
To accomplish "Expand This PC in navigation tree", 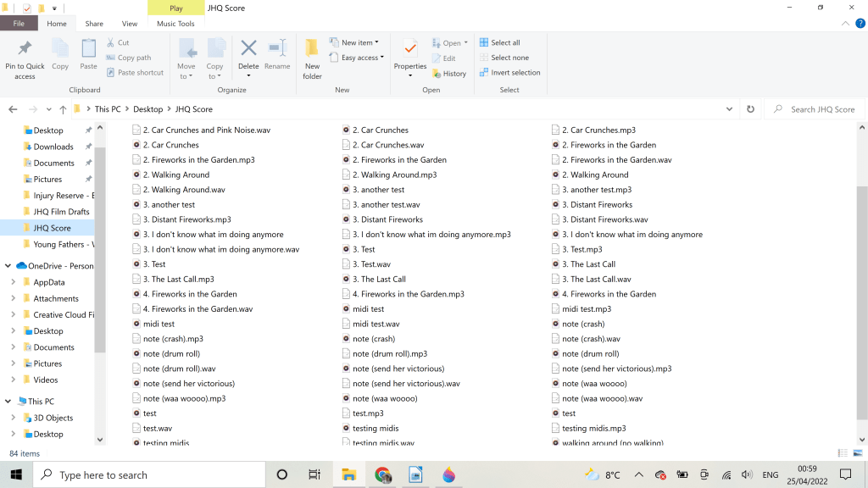I will [x=8, y=402].
